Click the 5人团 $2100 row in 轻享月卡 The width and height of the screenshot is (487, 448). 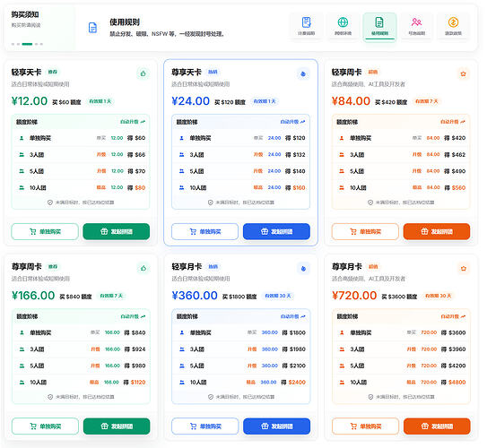point(241,366)
